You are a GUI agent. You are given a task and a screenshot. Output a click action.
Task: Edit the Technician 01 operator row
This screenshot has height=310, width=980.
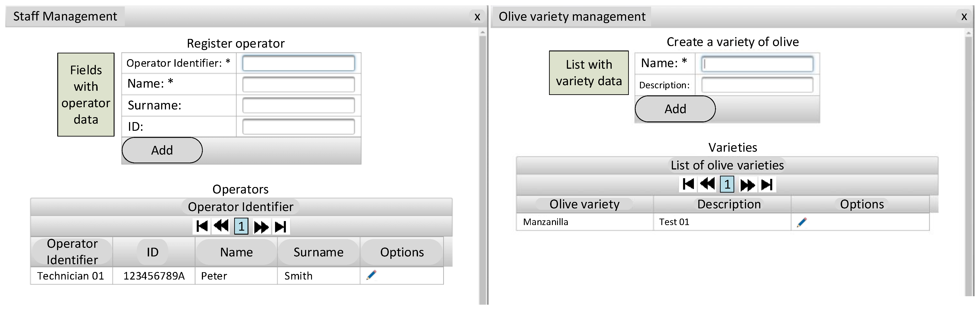tap(372, 275)
